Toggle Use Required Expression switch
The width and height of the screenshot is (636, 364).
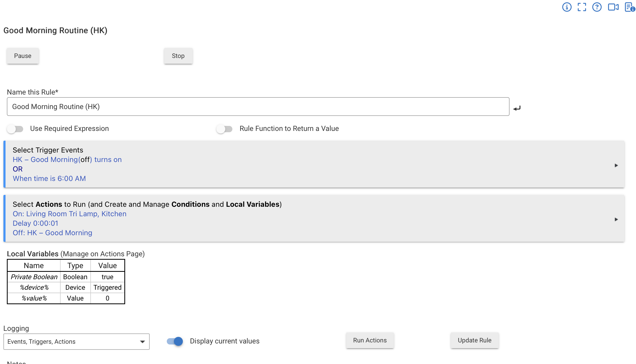click(15, 129)
